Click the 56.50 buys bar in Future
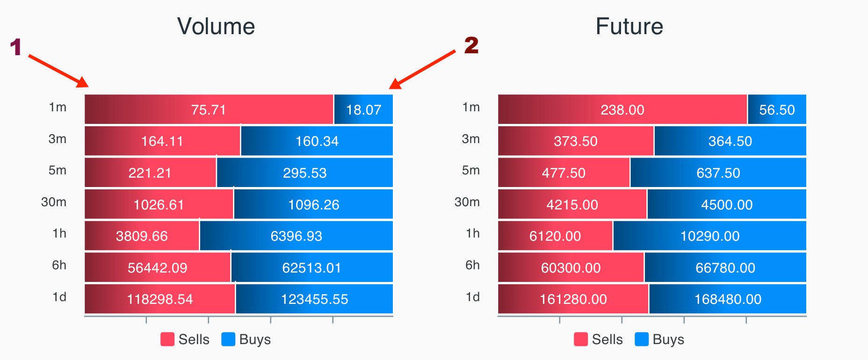This screenshot has width=868, height=360. pyautogui.click(x=777, y=109)
